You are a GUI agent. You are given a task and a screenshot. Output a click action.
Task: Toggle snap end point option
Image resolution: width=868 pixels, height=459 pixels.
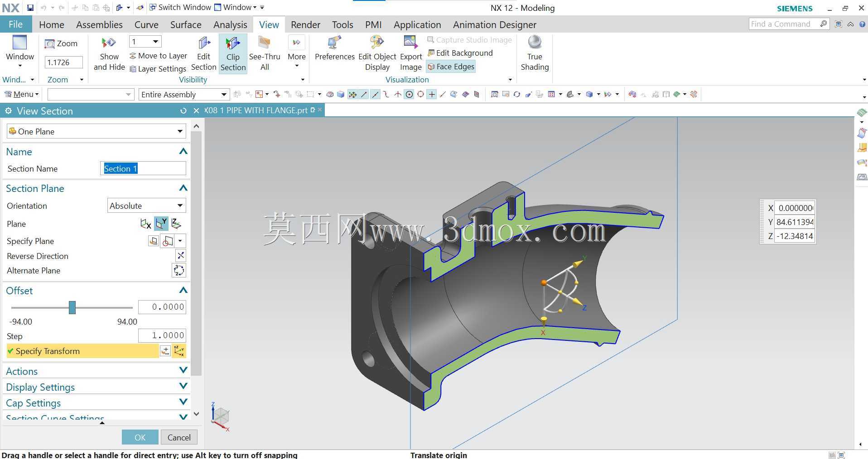tap(364, 94)
